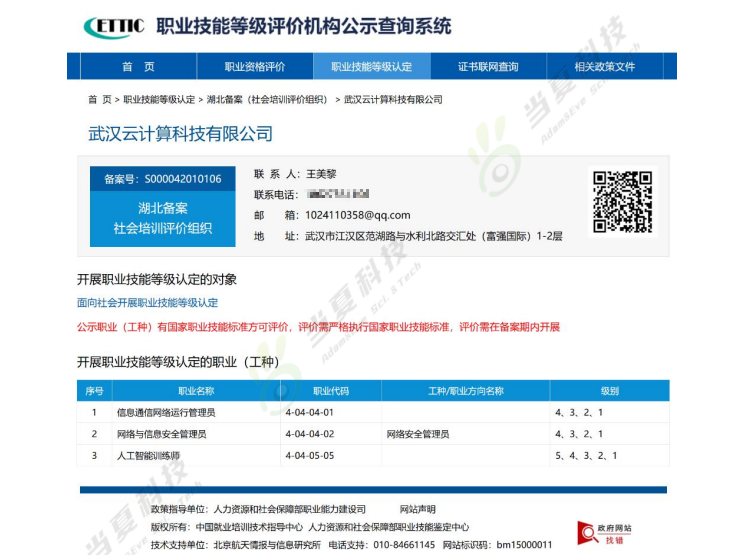Click the footer text 中国就业培训技术指导中心

tap(249, 527)
